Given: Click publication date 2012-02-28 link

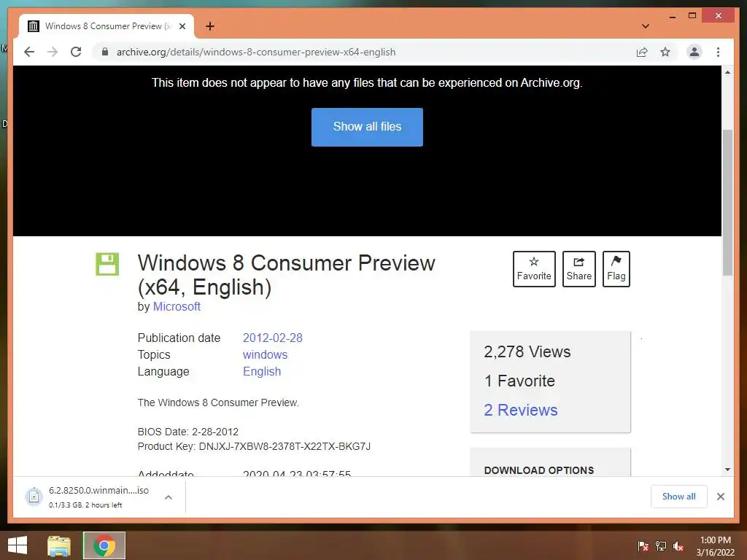Looking at the screenshot, I should click(x=273, y=338).
